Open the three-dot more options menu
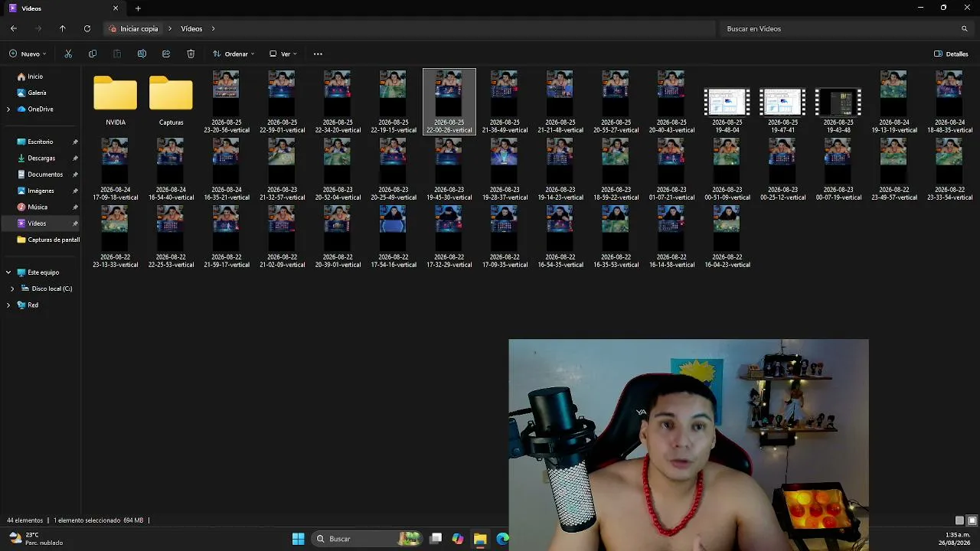 [x=318, y=54]
